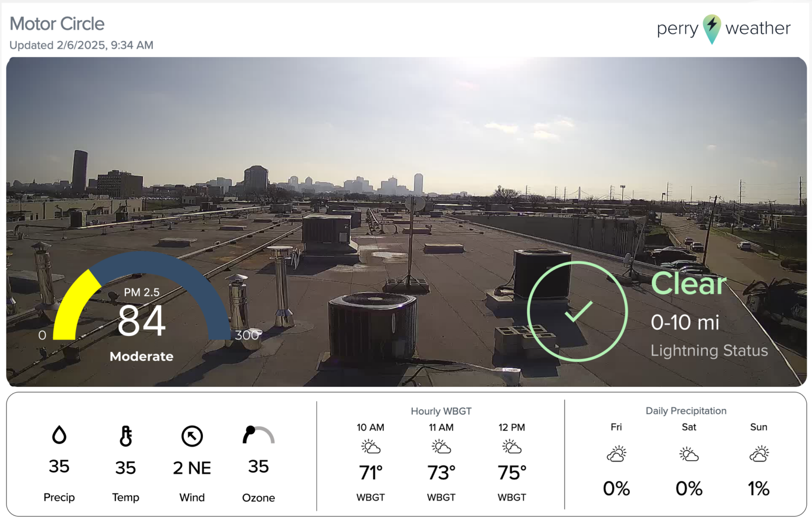The image size is (812, 522).
Task: Select the thermometer Temp icon
Action: pyautogui.click(x=125, y=435)
